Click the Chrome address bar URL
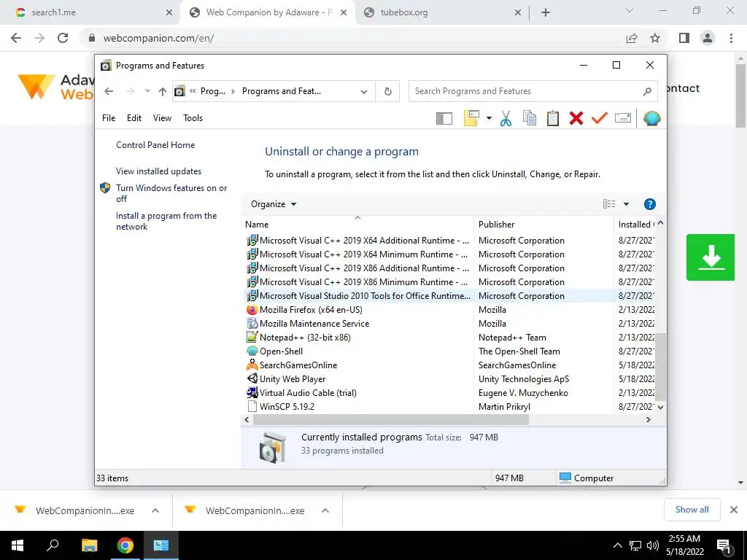Viewport: 747px width, 560px height. click(x=158, y=38)
